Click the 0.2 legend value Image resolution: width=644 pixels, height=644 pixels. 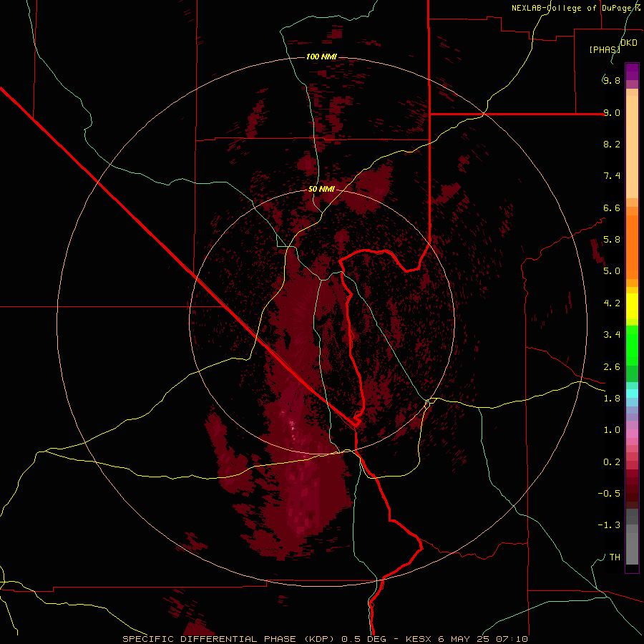(x=612, y=462)
